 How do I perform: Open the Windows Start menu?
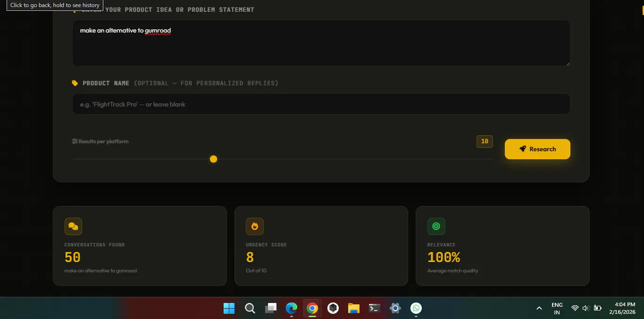point(229,308)
